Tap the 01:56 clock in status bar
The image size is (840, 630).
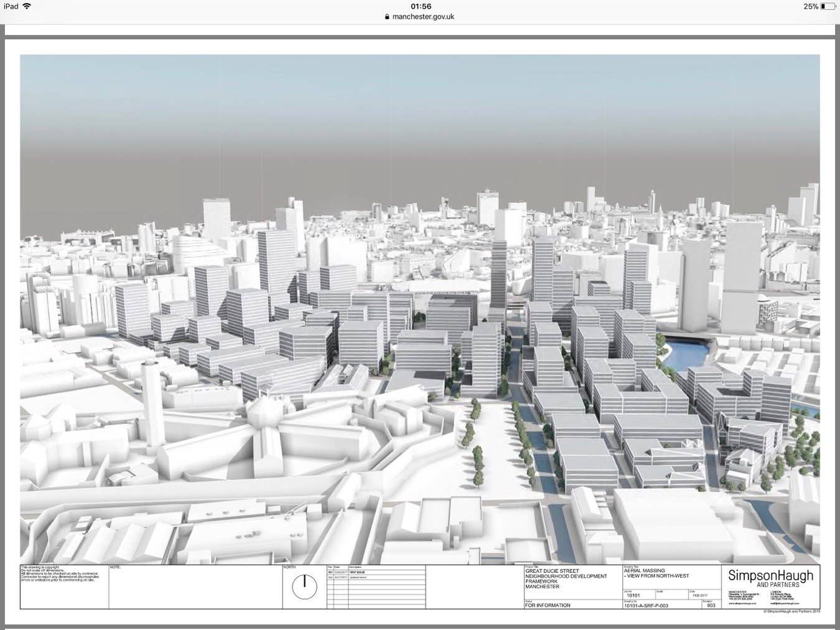coord(421,6)
